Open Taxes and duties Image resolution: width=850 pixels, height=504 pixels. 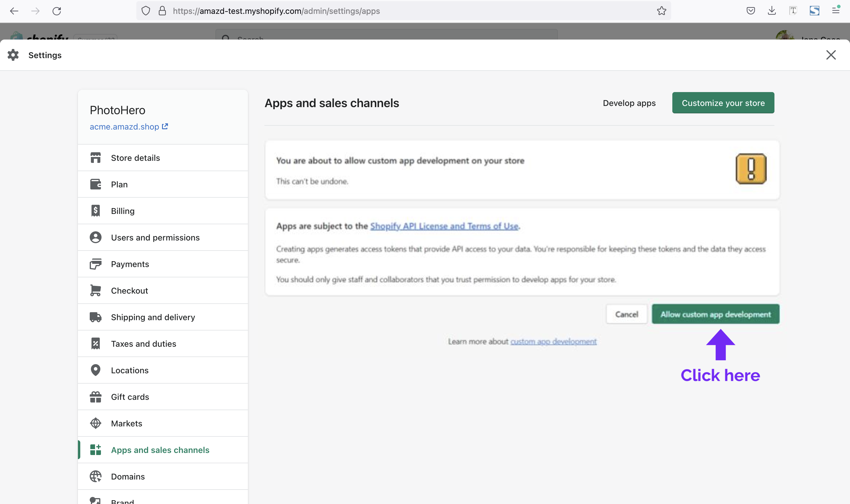[163, 343]
